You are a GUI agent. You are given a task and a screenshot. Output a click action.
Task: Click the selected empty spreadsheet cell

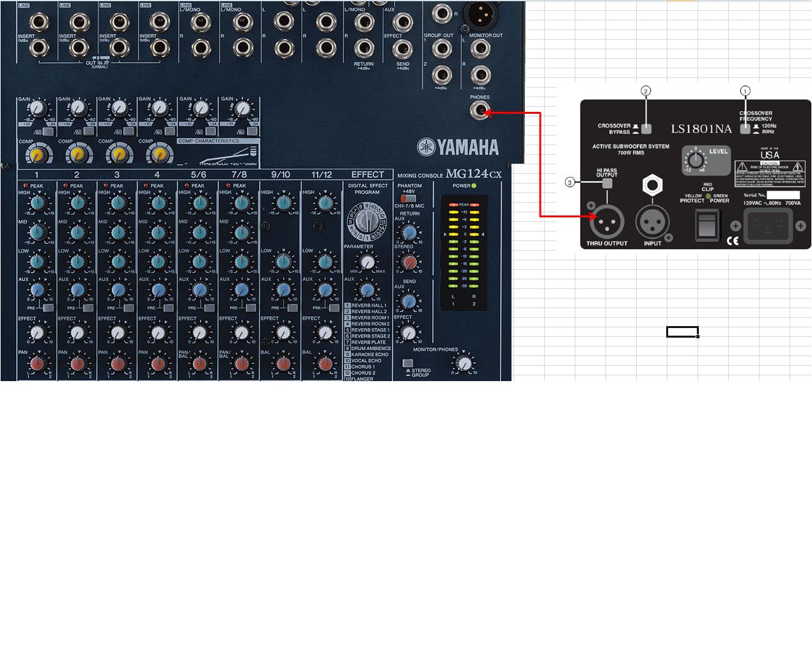(x=682, y=331)
